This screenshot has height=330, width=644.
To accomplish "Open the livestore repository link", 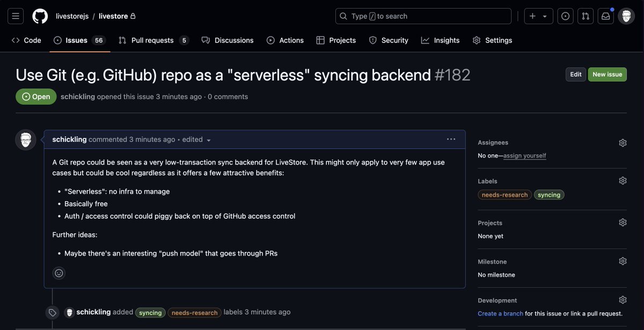I will coord(113,16).
